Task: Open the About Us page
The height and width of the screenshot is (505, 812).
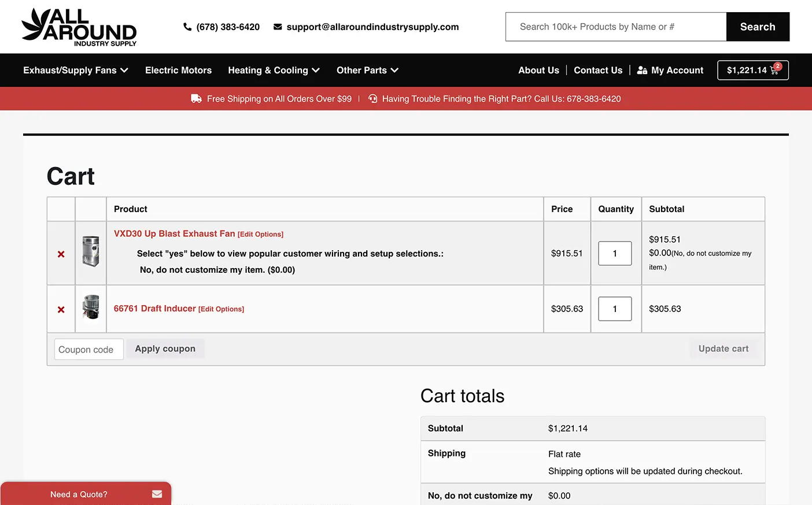Action: (538, 70)
